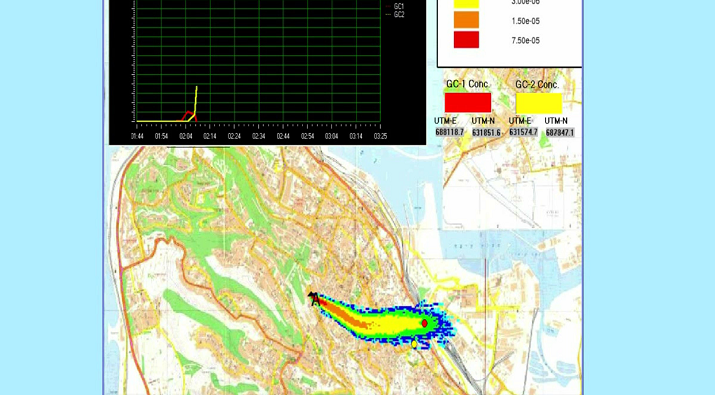The height and width of the screenshot is (395, 715).
Task: Click the 02:04 tick on time axis
Action: (x=186, y=136)
